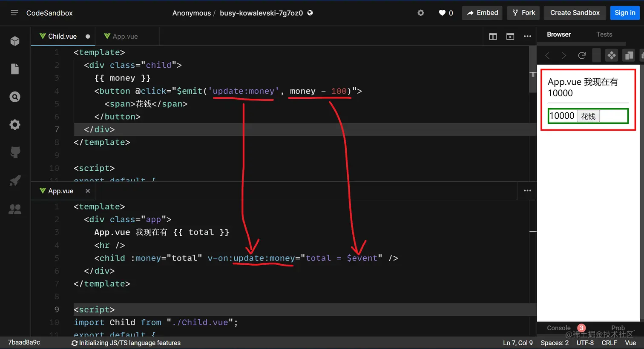Open the Live collaboration panel
The image size is (644, 349).
click(15, 209)
